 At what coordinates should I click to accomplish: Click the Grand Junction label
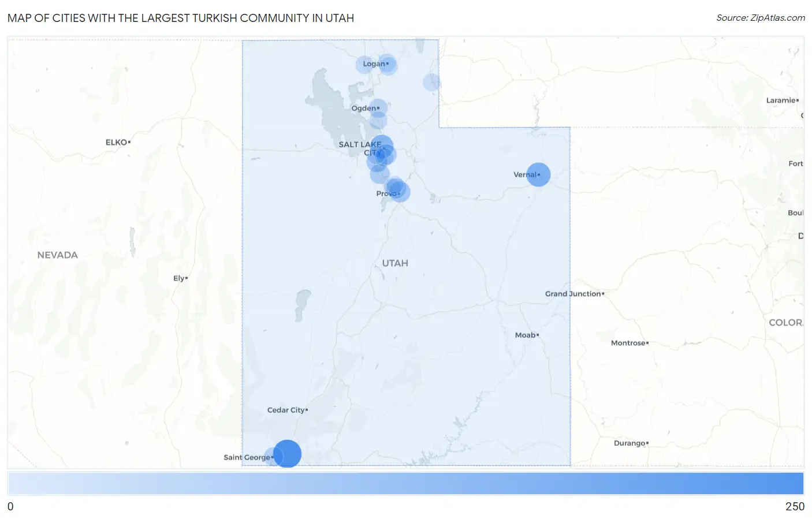573,294
